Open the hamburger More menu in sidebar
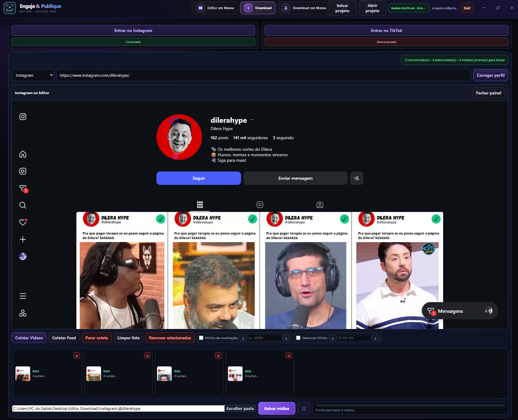The image size is (518, 420). [x=23, y=296]
